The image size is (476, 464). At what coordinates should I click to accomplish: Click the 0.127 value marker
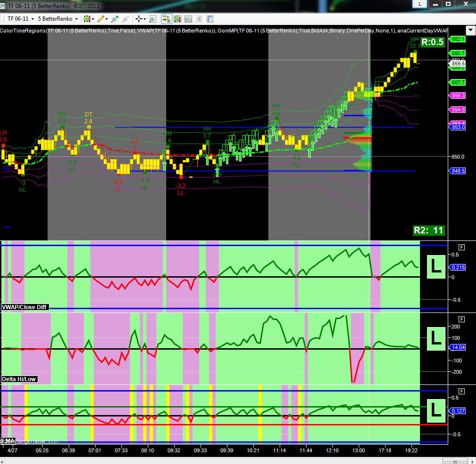458,411
